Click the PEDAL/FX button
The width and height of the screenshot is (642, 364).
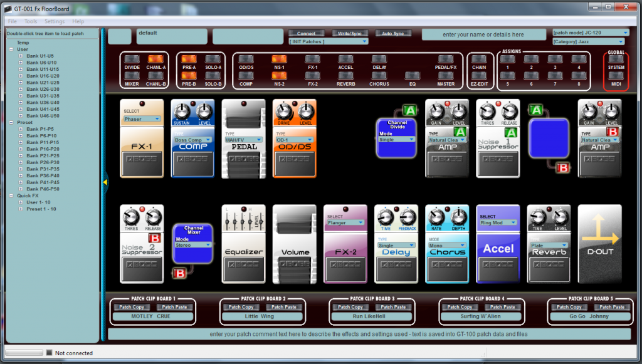(446, 60)
